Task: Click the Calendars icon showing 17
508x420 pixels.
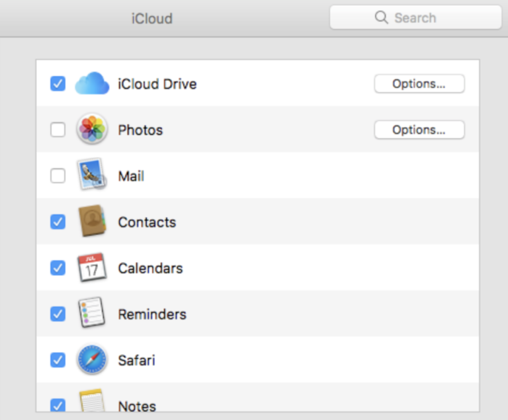Action: [92, 267]
